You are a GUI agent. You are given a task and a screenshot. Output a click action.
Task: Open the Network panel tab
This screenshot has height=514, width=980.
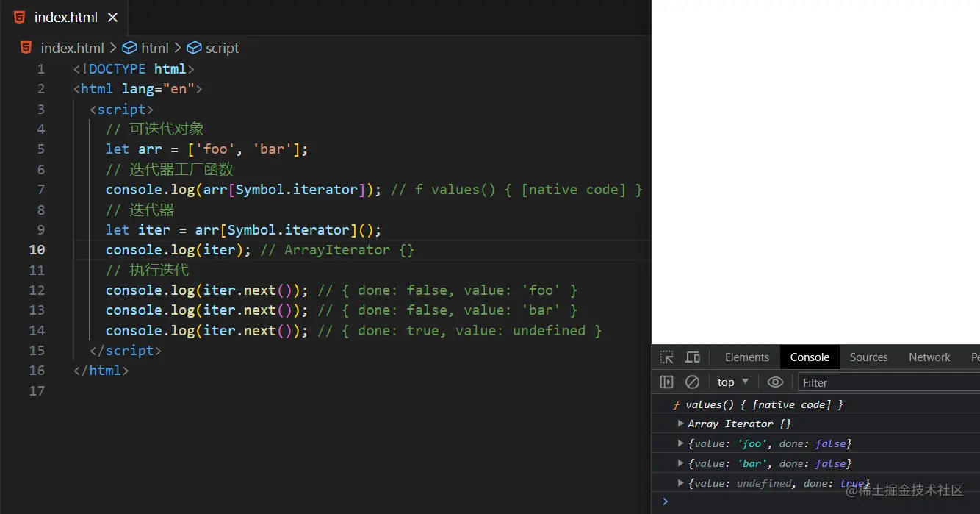(x=929, y=357)
